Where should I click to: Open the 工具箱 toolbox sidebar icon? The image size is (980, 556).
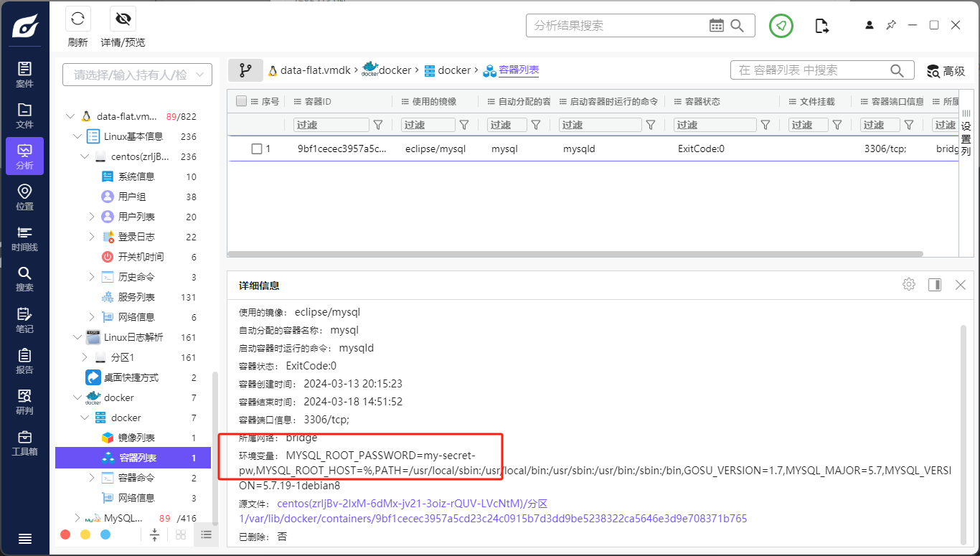pos(24,443)
